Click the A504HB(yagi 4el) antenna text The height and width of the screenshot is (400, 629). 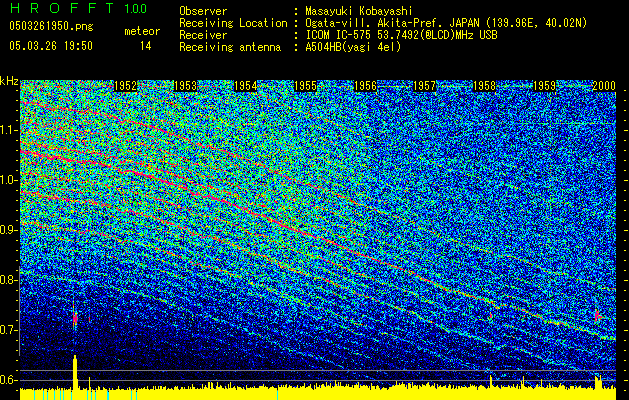point(353,47)
